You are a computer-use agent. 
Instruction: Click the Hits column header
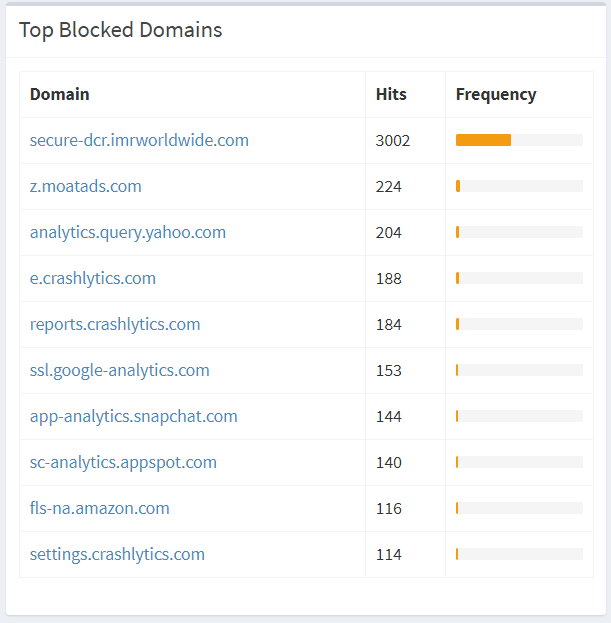coord(391,95)
